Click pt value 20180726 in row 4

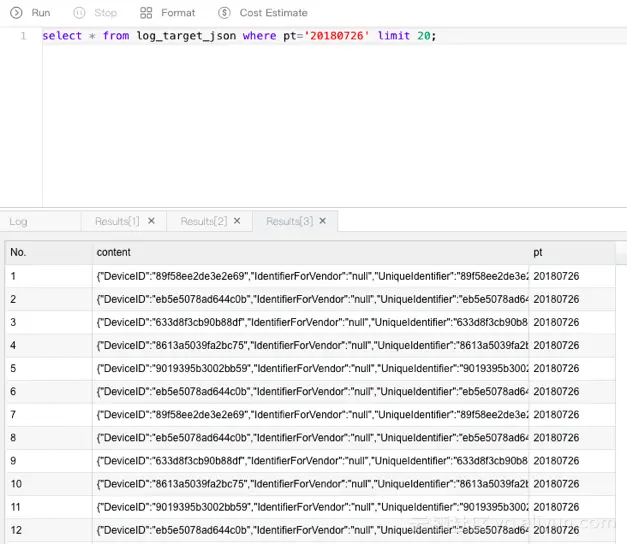pos(556,345)
